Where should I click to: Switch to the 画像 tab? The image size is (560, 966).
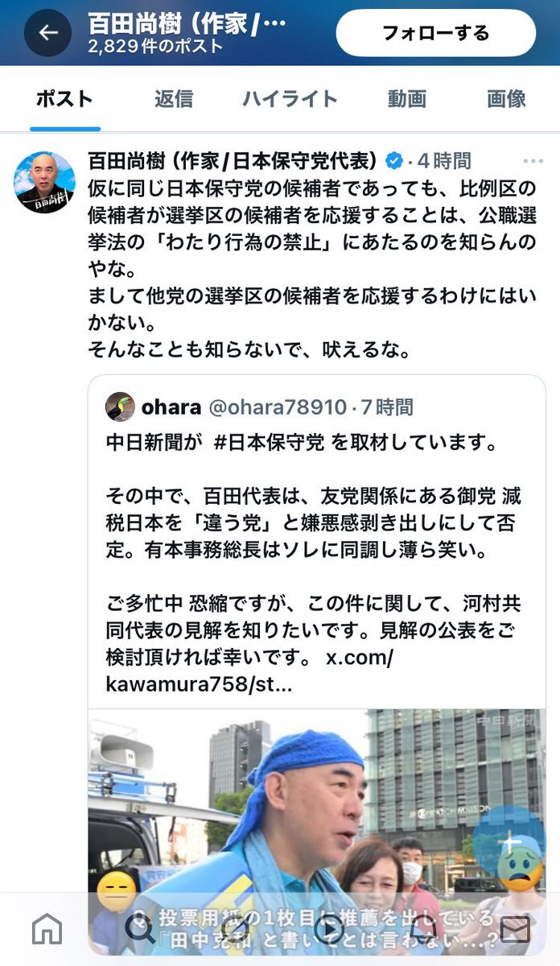(507, 99)
